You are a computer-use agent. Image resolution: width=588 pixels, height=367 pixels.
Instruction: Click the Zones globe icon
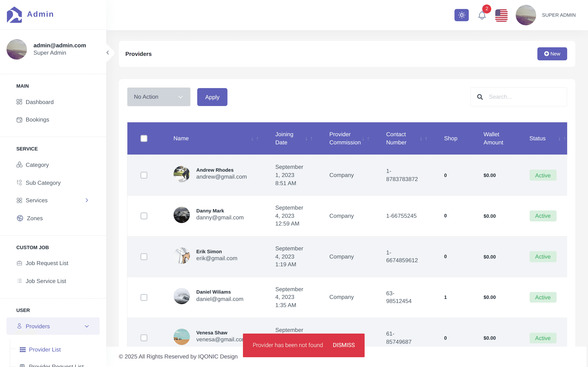pos(20,218)
